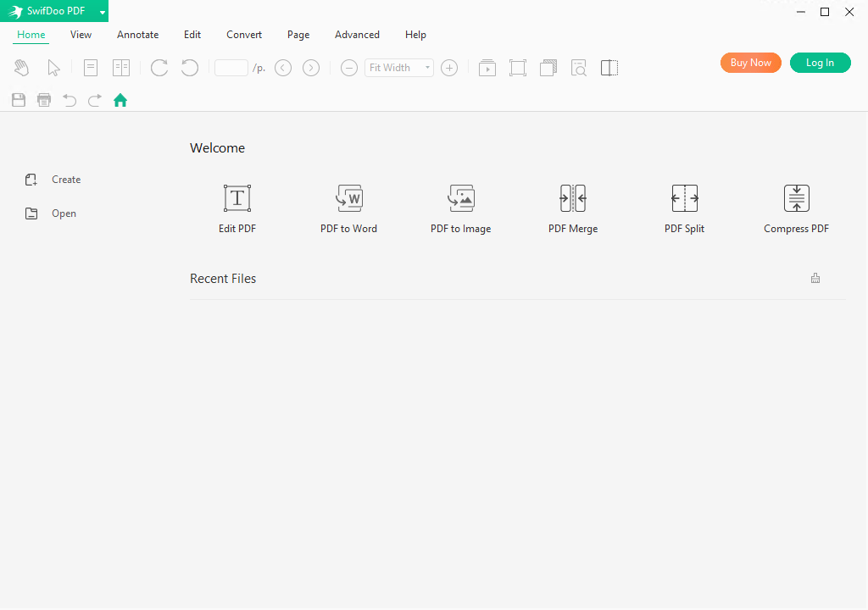Zoom out with minus circle

point(348,68)
